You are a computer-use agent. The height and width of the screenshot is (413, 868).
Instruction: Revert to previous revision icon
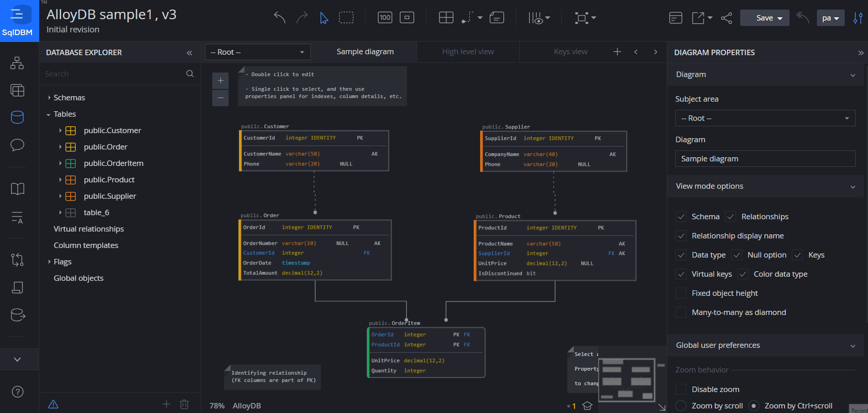[x=803, y=18]
